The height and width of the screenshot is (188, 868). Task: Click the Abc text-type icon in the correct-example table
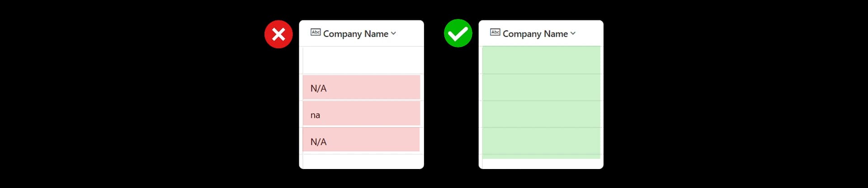(x=495, y=32)
